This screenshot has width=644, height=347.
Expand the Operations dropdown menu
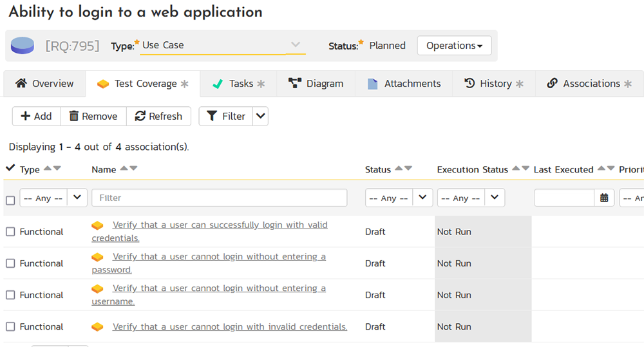[x=454, y=46]
